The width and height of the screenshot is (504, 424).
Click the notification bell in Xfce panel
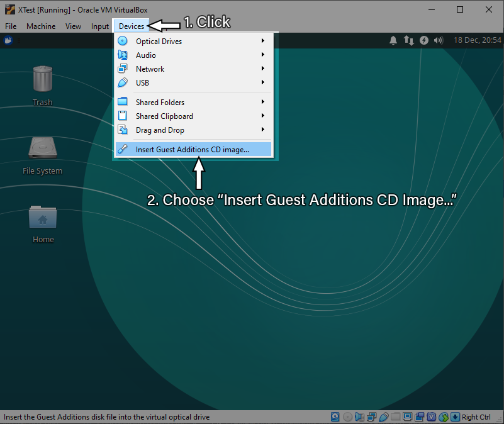click(393, 40)
